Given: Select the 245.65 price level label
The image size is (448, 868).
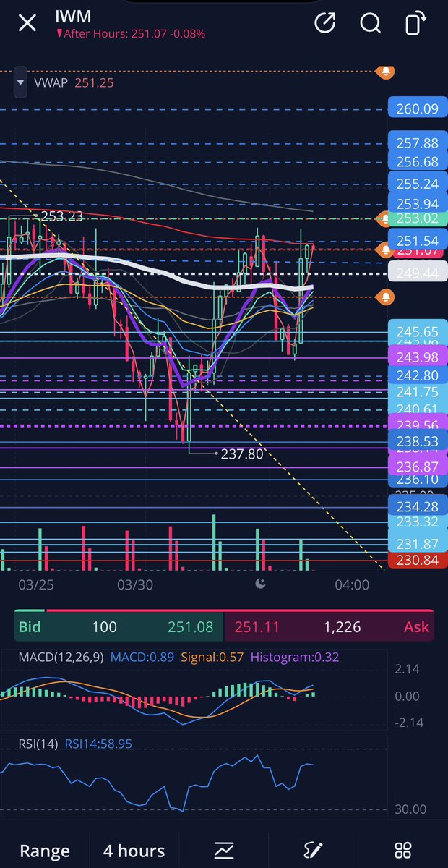Looking at the screenshot, I should coord(418,333).
